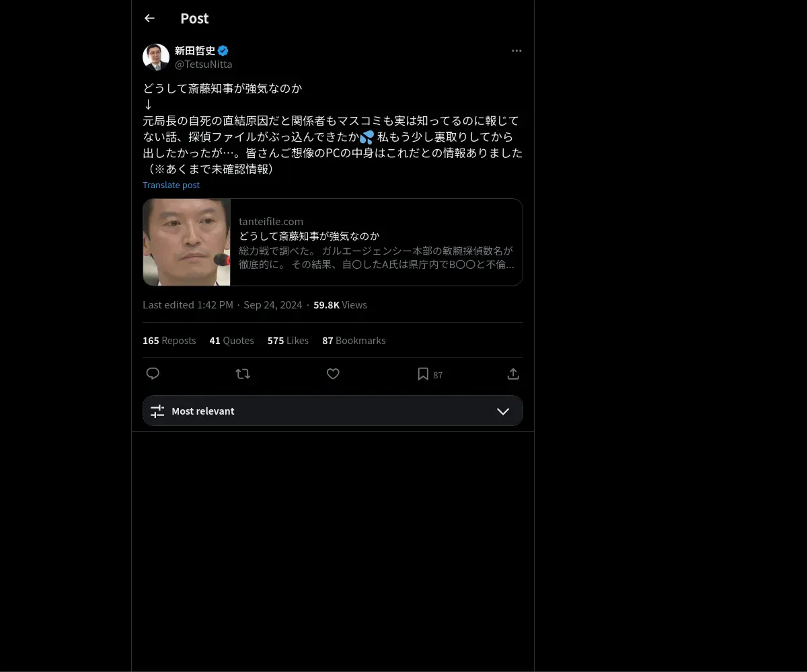The height and width of the screenshot is (672, 807).
Task: Bookmark the post with the bookmark icon
Action: [x=423, y=374]
